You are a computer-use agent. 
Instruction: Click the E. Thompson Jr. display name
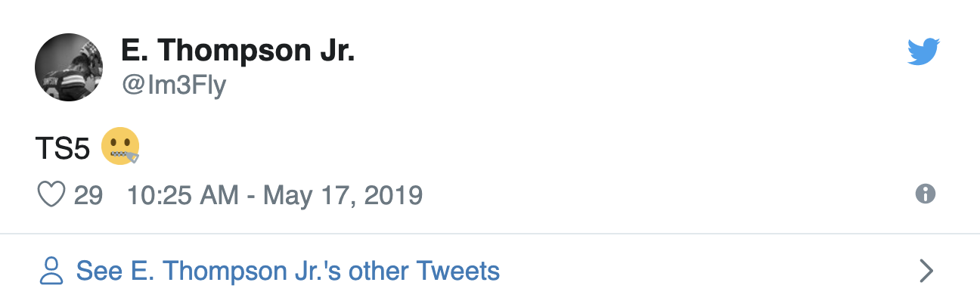click(238, 51)
